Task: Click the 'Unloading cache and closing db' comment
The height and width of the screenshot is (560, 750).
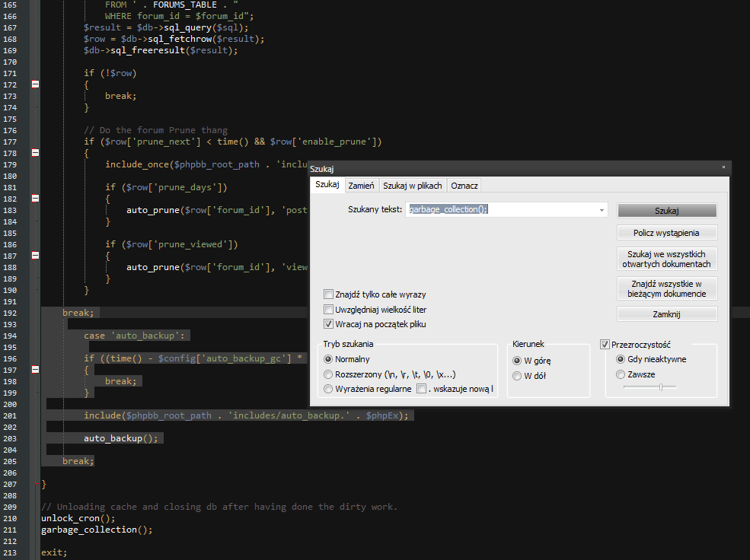Action: pyautogui.click(x=219, y=507)
